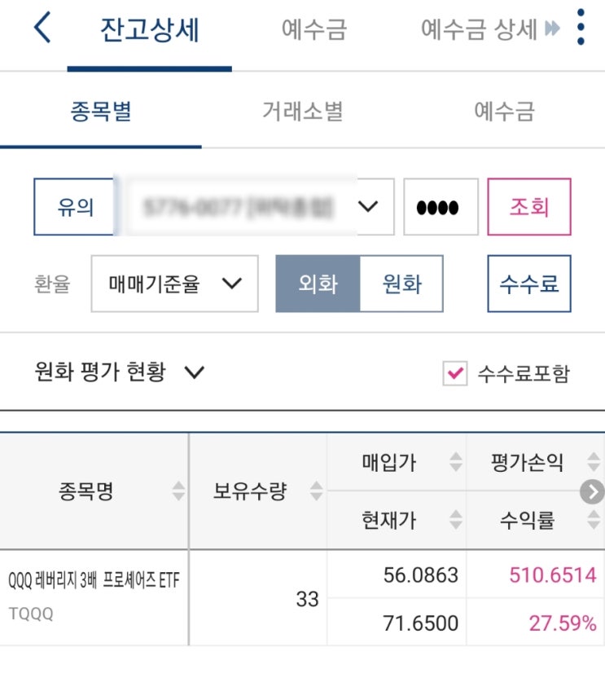Screen dimensions: 605x700
Task: Select the 외화 currency option
Action: tap(318, 284)
